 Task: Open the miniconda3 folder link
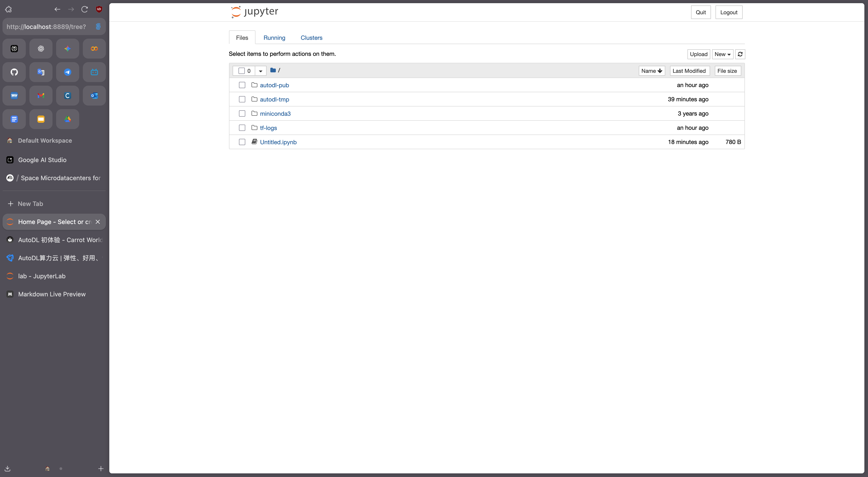click(275, 114)
